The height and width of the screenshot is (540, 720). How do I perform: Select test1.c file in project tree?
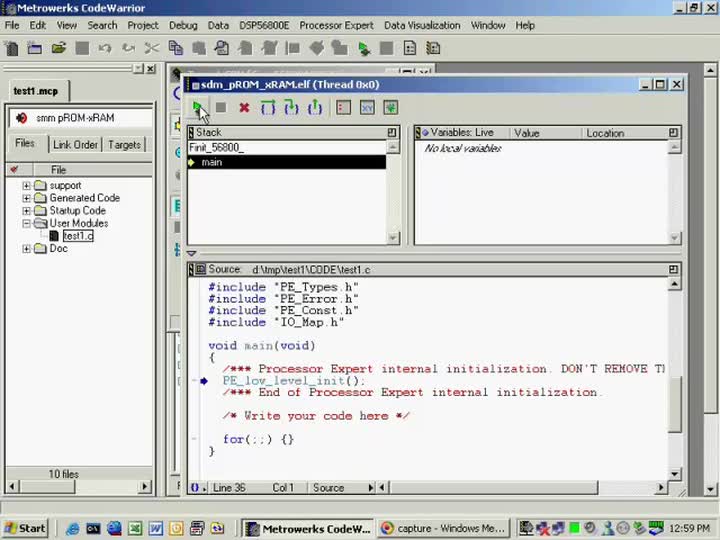(78, 236)
